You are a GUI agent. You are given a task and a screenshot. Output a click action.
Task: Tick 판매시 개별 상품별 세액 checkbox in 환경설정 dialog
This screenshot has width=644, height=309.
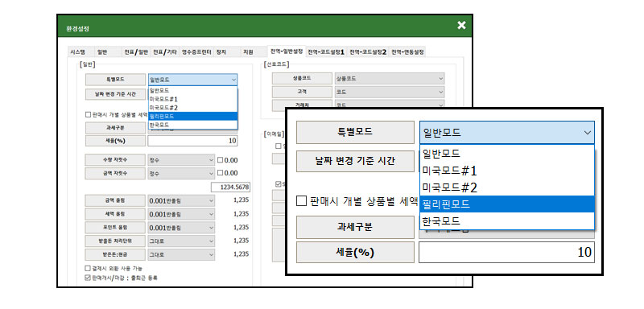click(x=88, y=115)
